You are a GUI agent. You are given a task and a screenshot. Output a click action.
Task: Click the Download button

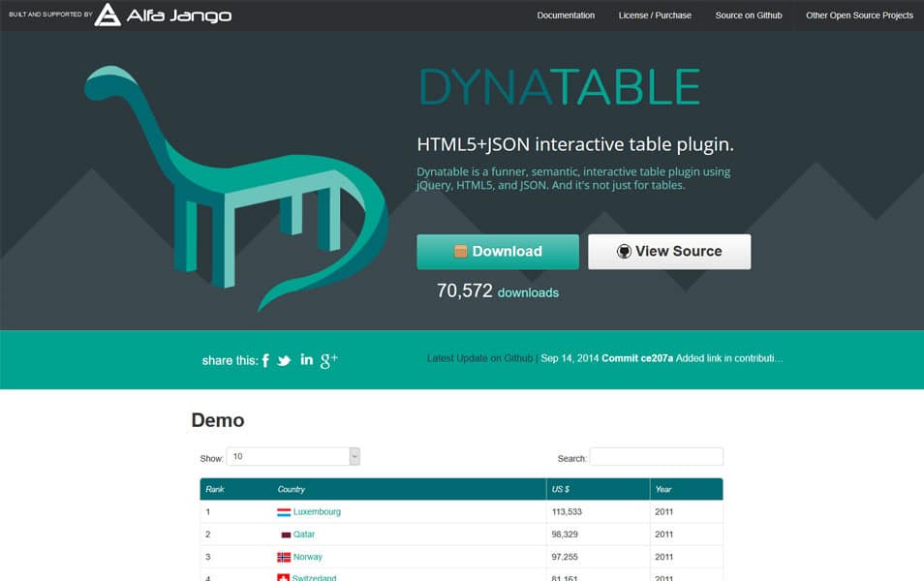point(498,252)
